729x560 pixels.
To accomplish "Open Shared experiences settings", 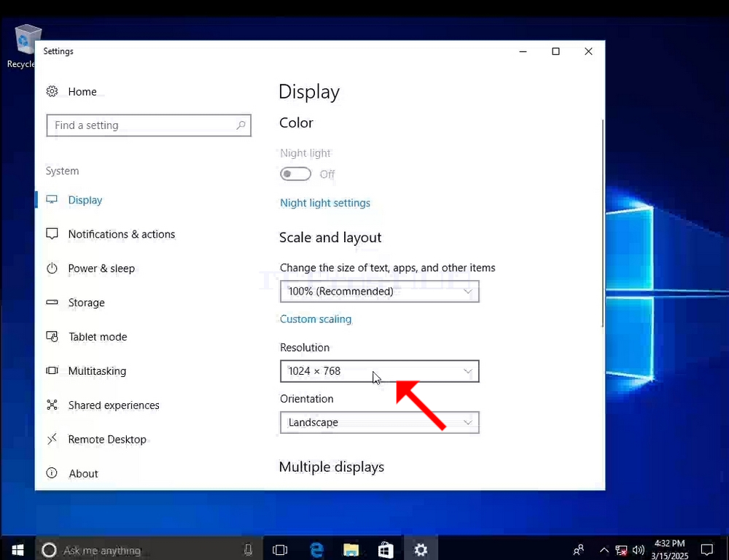I will pos(114,405).
